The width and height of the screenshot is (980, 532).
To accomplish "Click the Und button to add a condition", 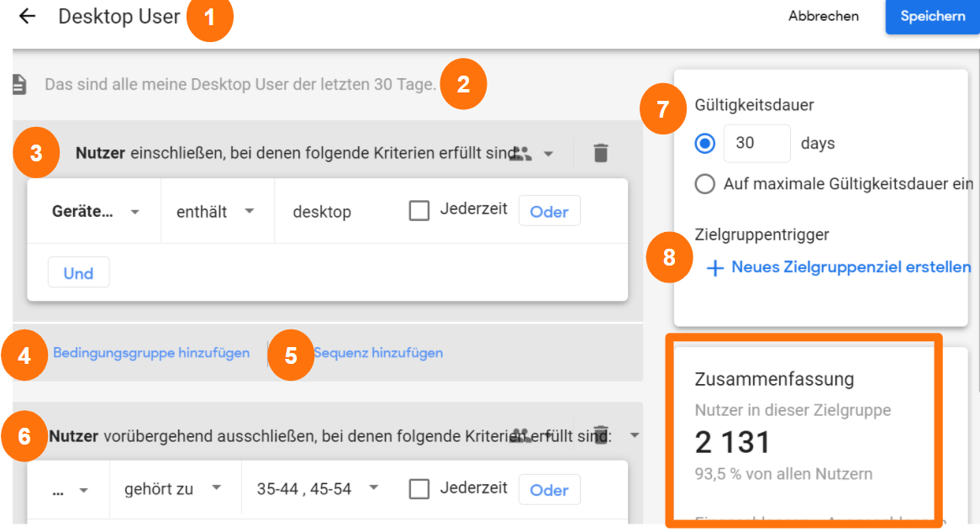I will click(x=78, y=271).
